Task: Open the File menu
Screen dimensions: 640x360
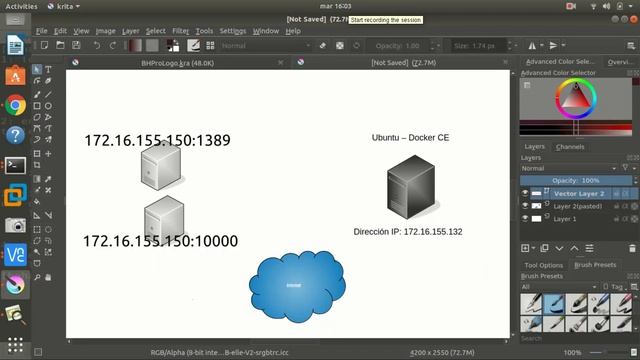Action: [41, 31]
